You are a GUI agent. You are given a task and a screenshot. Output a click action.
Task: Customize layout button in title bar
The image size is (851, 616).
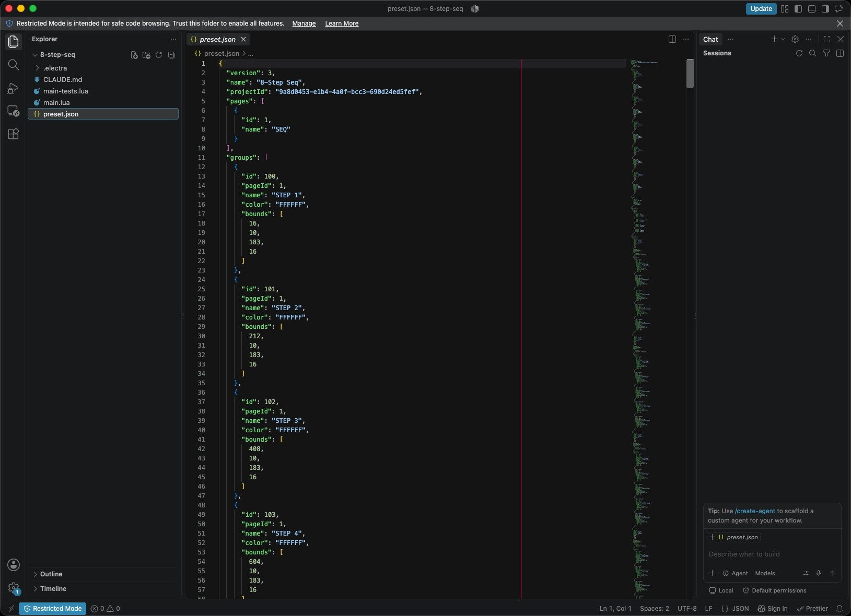(785, 9)
